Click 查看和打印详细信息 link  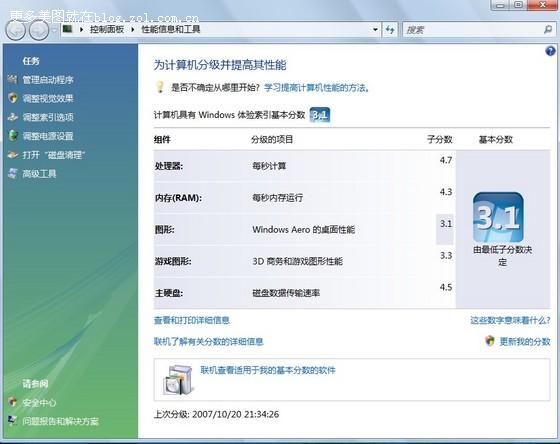[192, 320]
